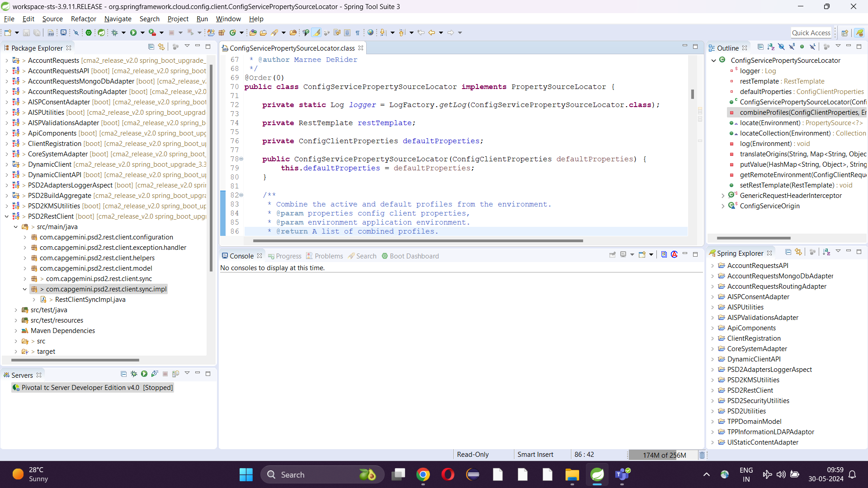Collapse the com.capgemini.psd2.rest.client.sync.impl package
The height and width of the screenshot is (488, 868).
tap(25, 289)
